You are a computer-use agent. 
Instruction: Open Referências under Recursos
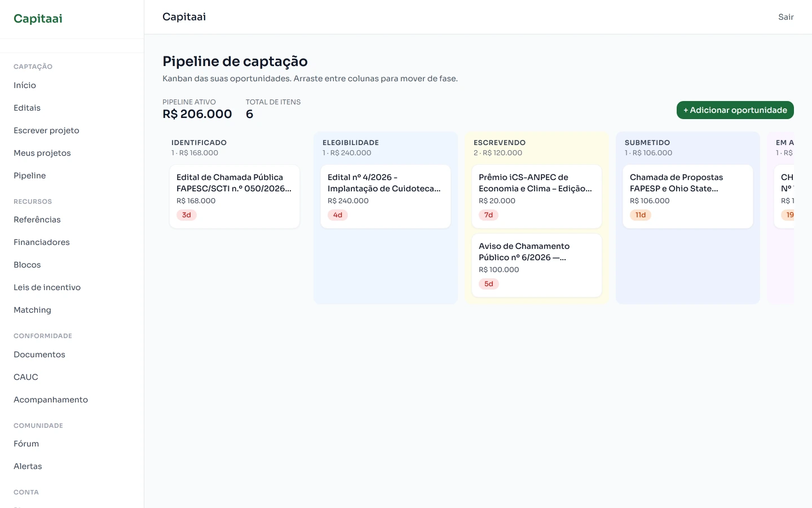[x=37, y=220]
